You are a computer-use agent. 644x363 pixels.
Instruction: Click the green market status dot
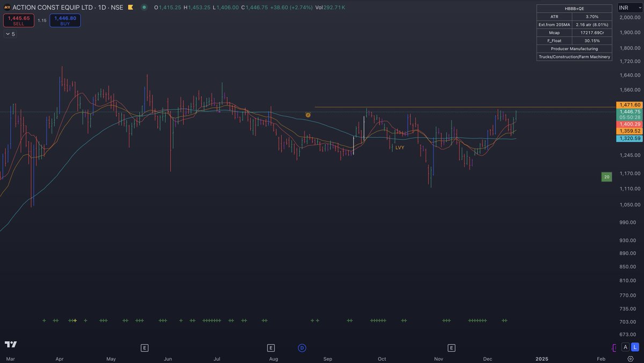point(144,8)
